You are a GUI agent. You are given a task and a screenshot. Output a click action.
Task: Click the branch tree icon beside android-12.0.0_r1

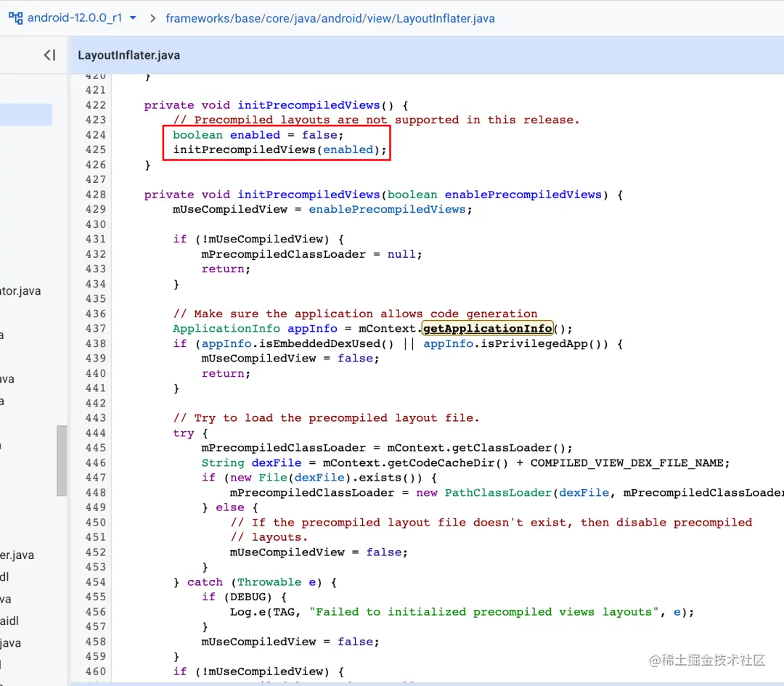click(15, 18)
